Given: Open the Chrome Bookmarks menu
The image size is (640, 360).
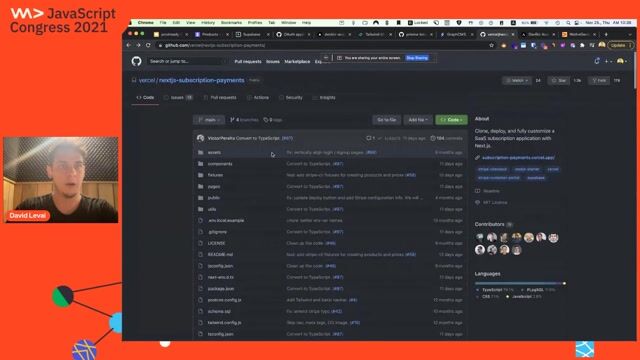Looking at the screenshot, I should (231, 23).
